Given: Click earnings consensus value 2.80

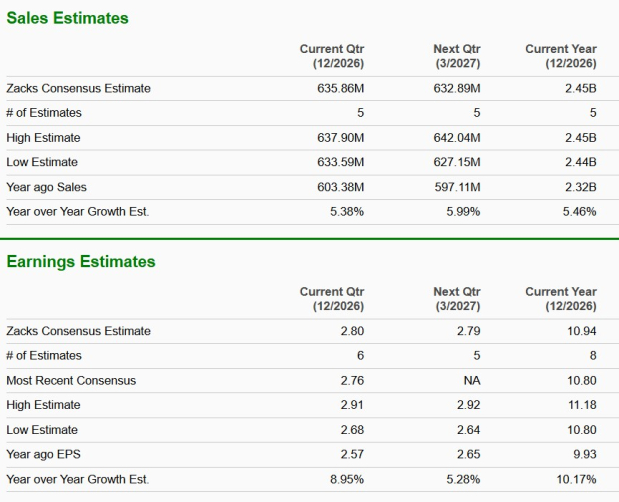Looking at the screenshot, I should pyautogui.click(x=353, y=331).
